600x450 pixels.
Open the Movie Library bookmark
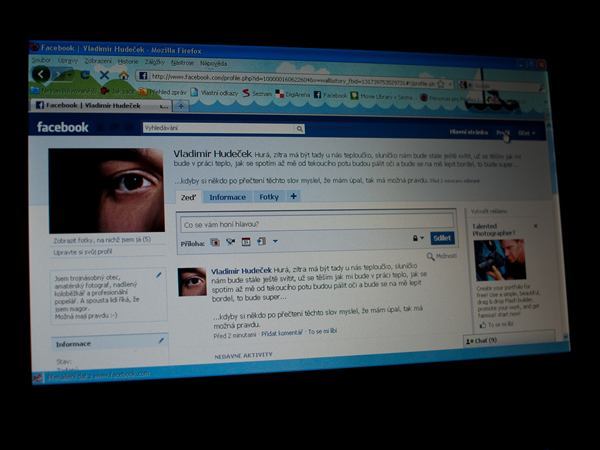382,96
